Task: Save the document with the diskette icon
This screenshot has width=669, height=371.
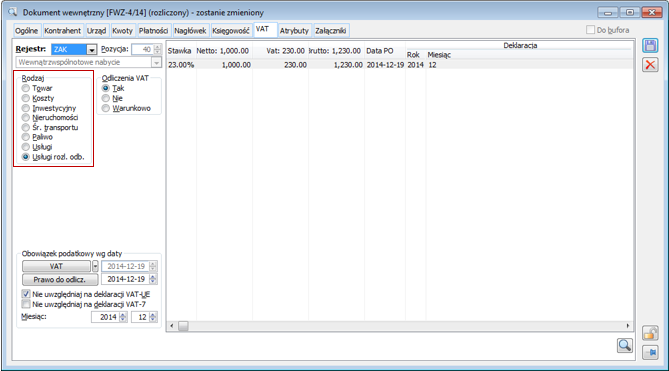Action: coord(650,46)
